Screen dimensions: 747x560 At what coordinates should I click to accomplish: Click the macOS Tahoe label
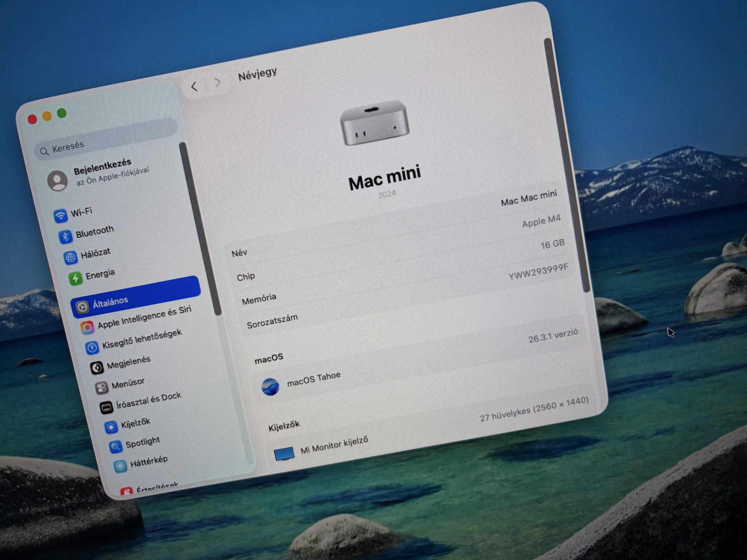tap(314, 379)
